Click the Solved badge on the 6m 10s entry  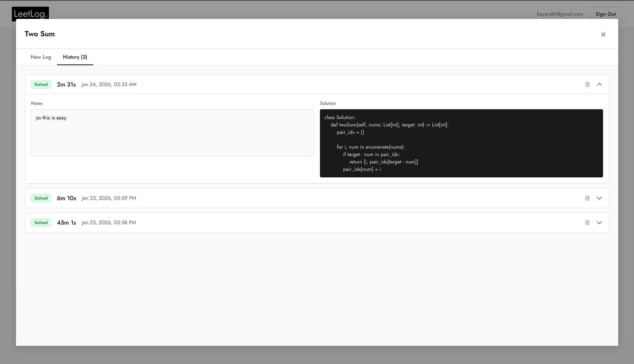tap(41, 198)
